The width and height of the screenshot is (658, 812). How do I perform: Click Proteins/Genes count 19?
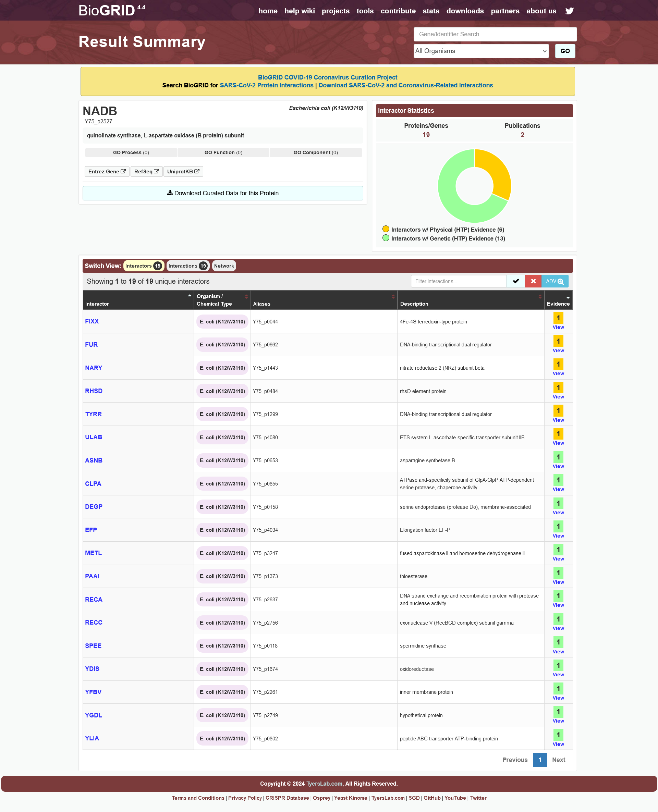(x=426, y=135)
